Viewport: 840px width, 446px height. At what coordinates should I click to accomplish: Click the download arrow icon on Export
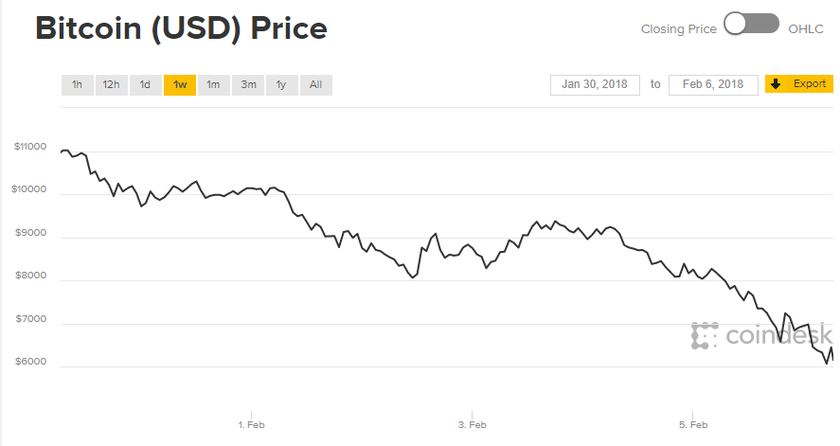[776, 84]
